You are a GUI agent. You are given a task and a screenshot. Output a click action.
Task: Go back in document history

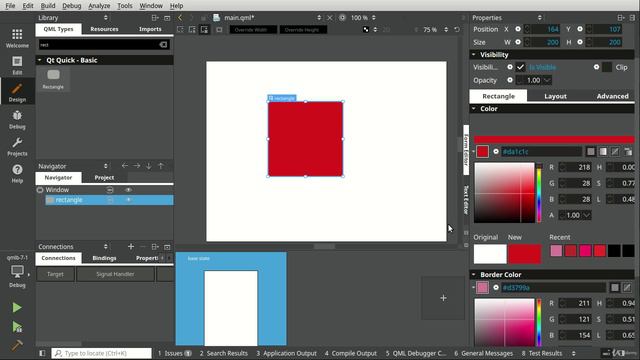[180, 18]
